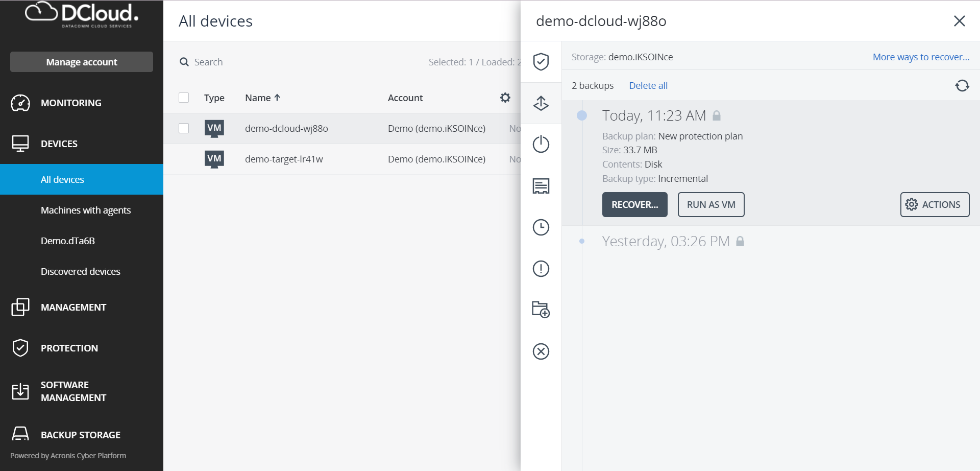
Task: Open the Details list icon
Action: click(x=541, y=186)
